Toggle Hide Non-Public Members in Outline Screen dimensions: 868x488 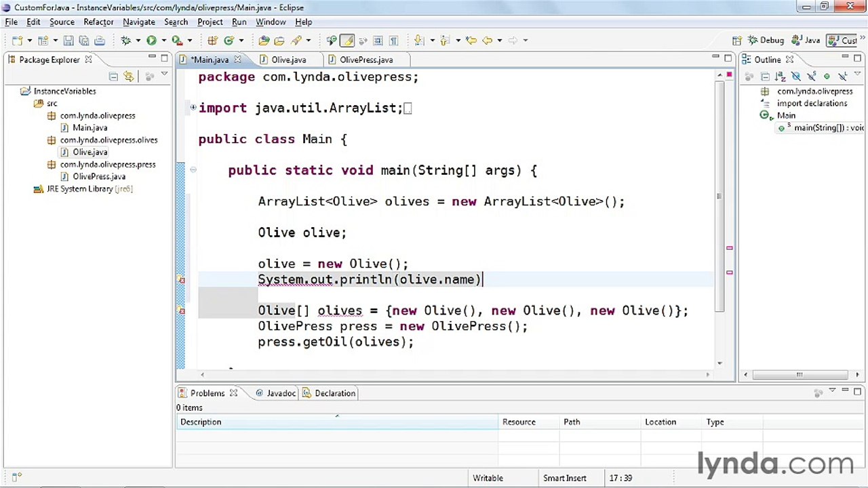pos(827,76)
